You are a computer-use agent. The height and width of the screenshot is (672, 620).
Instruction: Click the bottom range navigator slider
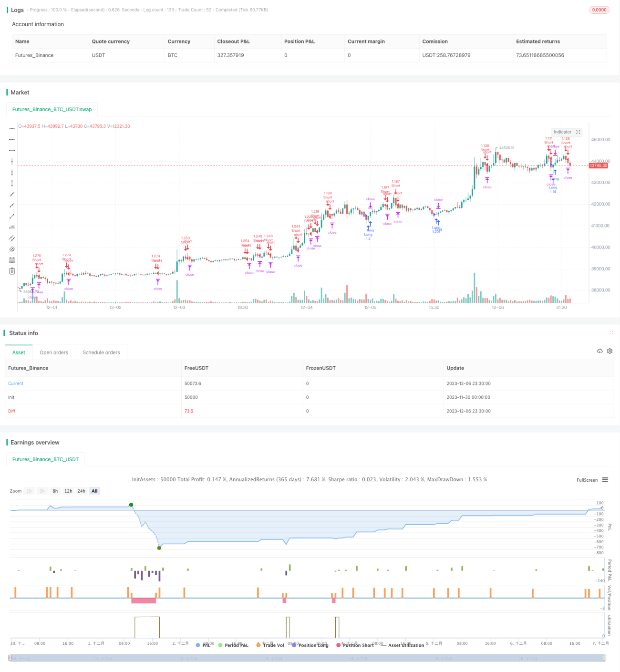tap(307, 658)
